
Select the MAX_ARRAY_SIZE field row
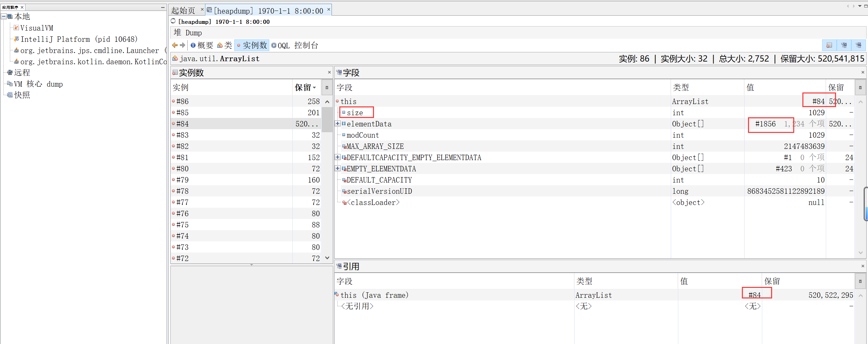[x=594, y=146]
